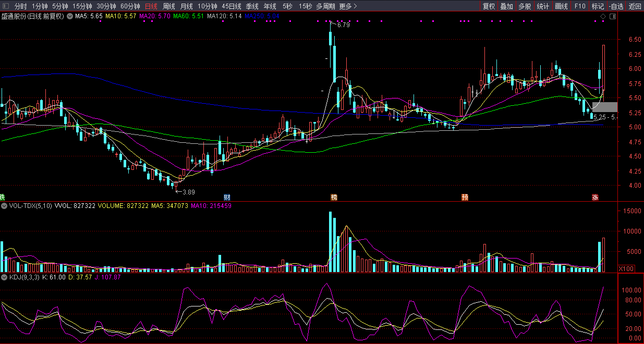Click the 跌 marker at left edge
644x344 pixels.
click(2, 198)
